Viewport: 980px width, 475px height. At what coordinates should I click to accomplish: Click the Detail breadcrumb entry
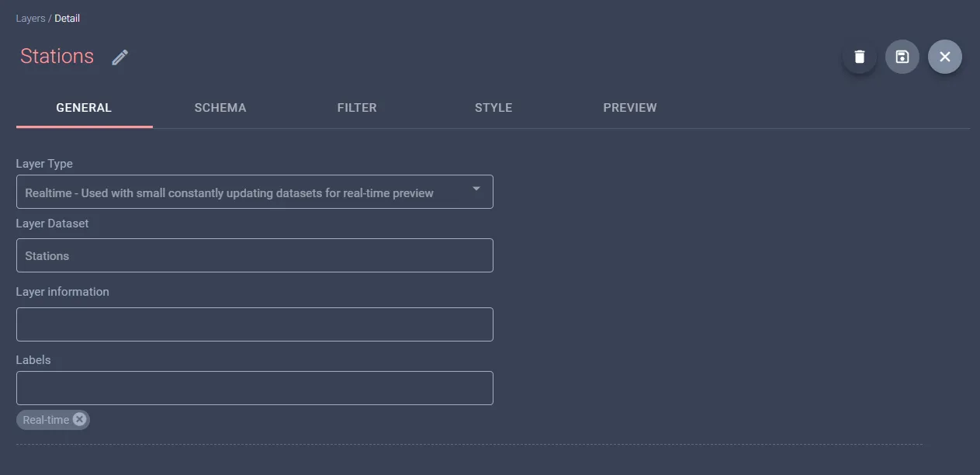point(67,18)
